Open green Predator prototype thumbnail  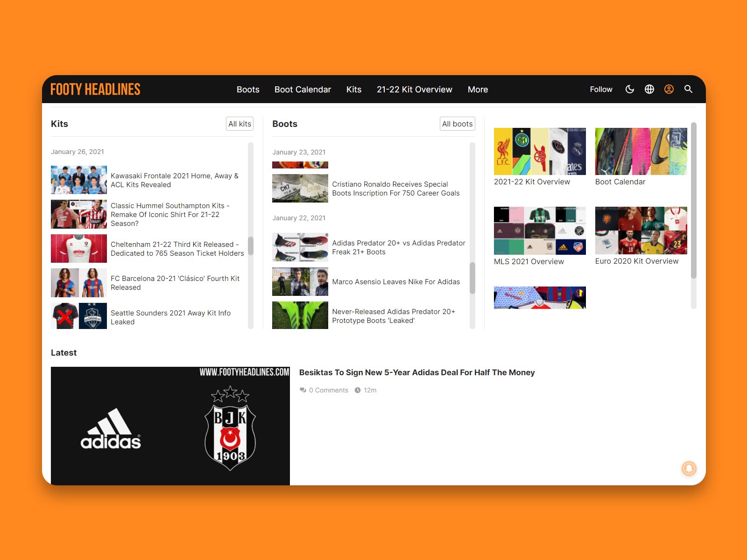coord(300,315)
